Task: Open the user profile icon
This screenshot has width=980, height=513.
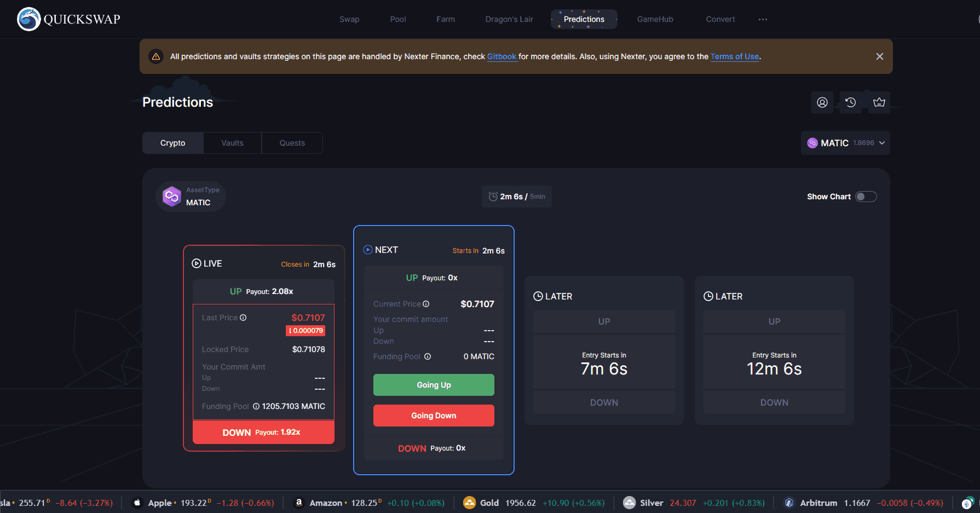Action: pos(822,102)
